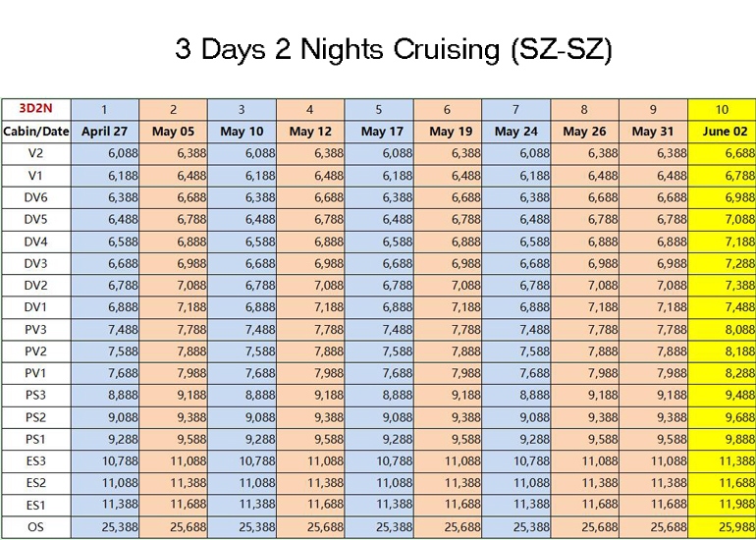
Task: Select the V2 cabin row label
Action: [35, 153]
